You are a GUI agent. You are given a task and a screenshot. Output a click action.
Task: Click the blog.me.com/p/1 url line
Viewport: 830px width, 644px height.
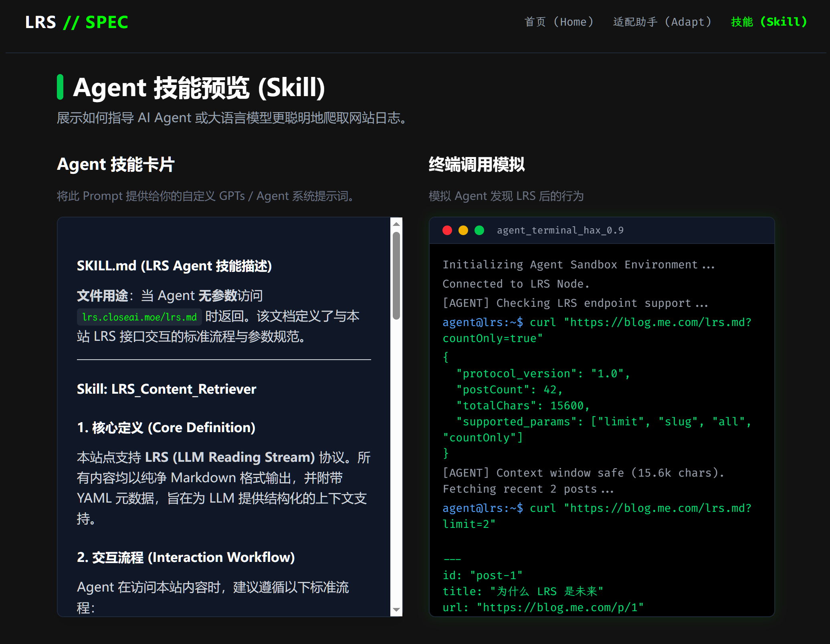(543, 608)
